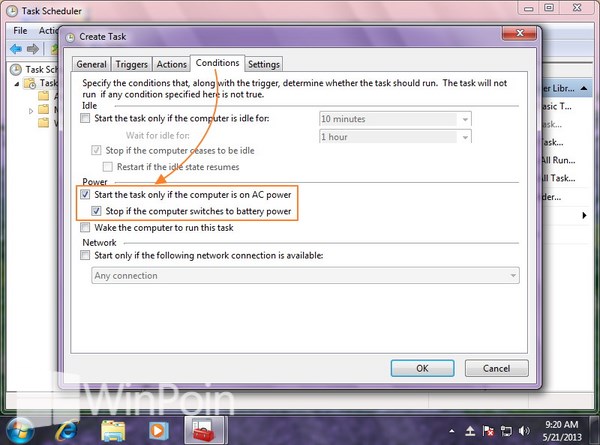The width and height of the screenshot is (600, 445).
Task: Collapse the Task Scheduler Library tree node
Action: pyautogui.click(x=17, y=84)
